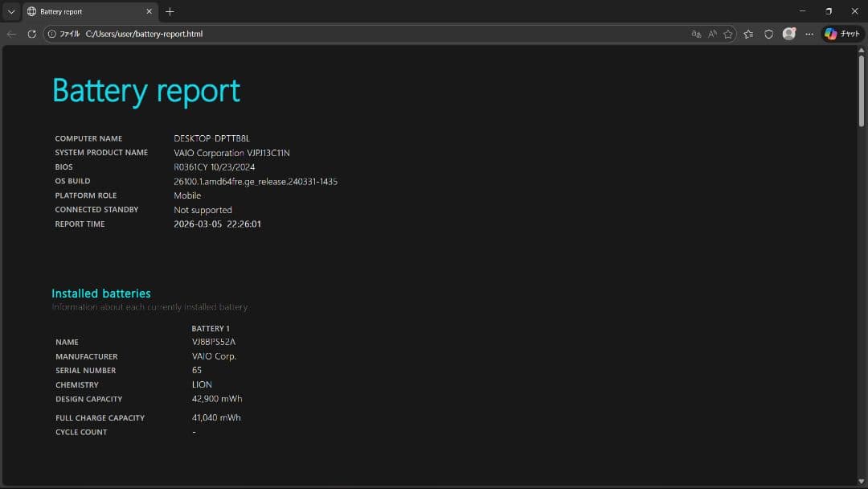The image size is (868, 489).
Task: Click the Read aloud icon
Action: (x=712, y=34)
